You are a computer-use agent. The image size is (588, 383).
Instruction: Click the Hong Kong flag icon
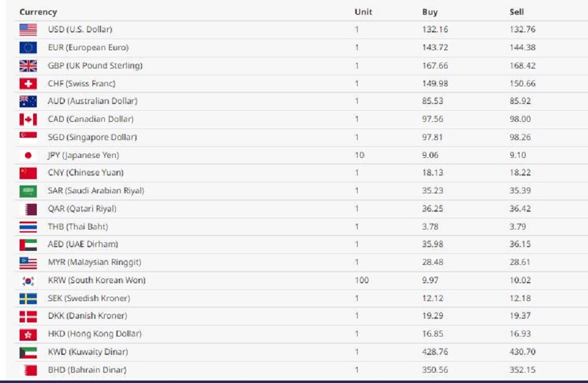pyautogui.click(x=28, y=334)
